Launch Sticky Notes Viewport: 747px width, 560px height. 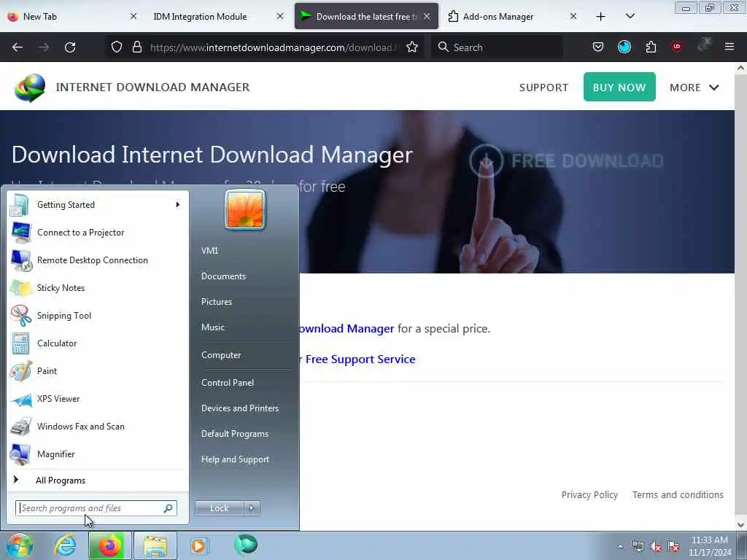[x=97, y=287]
